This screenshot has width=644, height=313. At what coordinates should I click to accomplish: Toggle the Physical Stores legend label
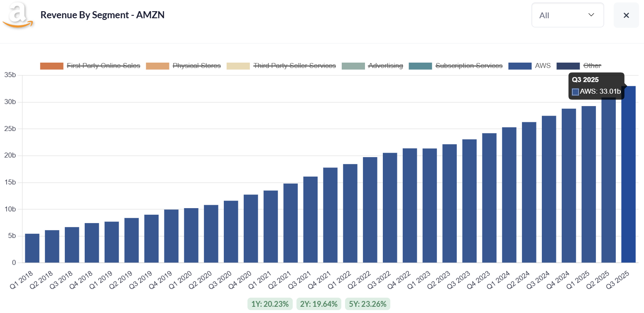click(x=197, y=66)
